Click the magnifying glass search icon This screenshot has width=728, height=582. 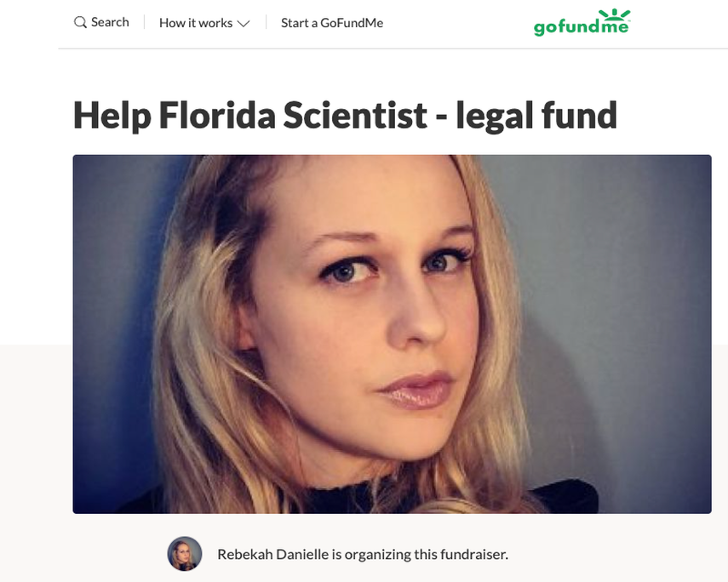[x=80, y=22]
